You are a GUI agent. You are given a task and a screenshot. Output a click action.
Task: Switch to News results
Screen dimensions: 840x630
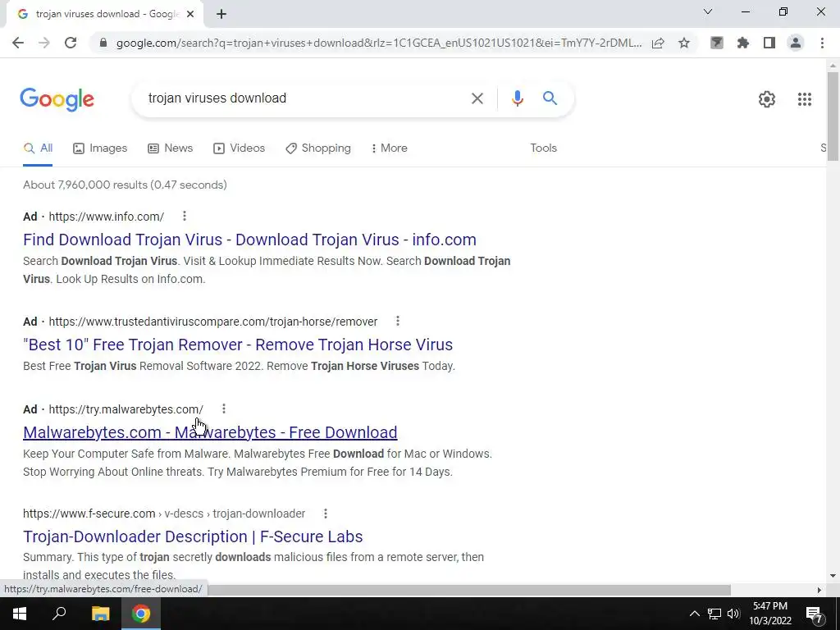[171, 148]
